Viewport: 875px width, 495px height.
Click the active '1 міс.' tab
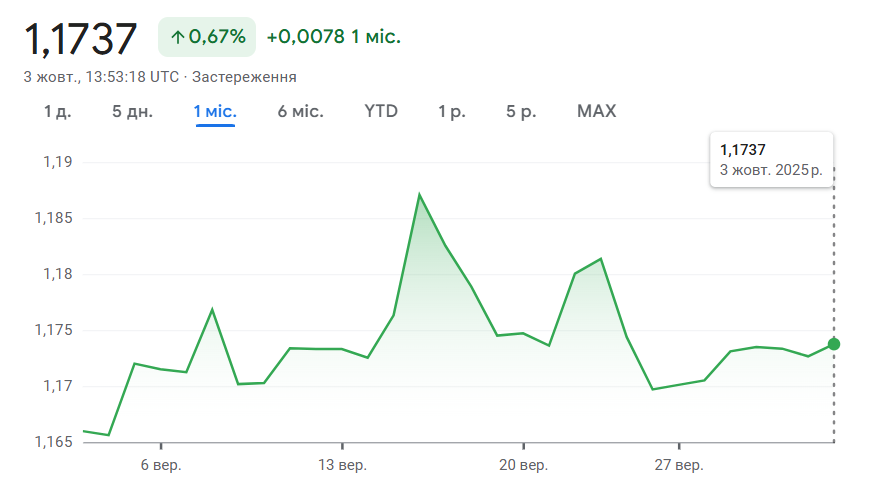pyautogui.click(x=215, y=111)
